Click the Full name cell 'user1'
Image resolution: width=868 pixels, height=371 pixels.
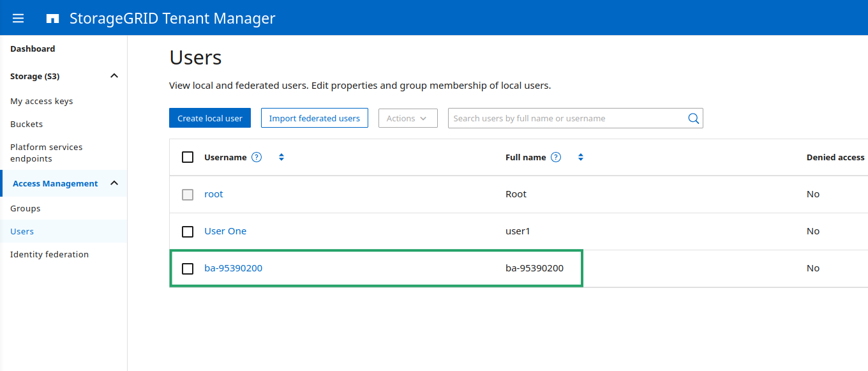coord(518,231)
